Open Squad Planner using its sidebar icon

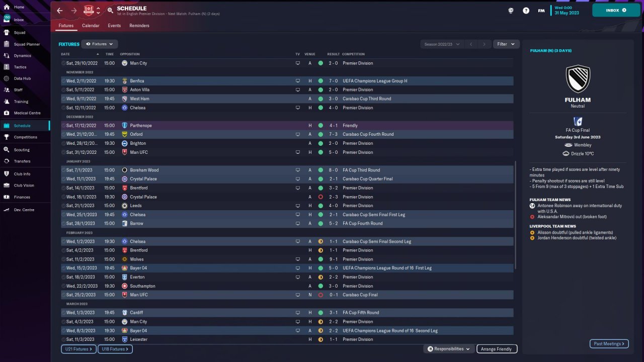click(7, 44)
